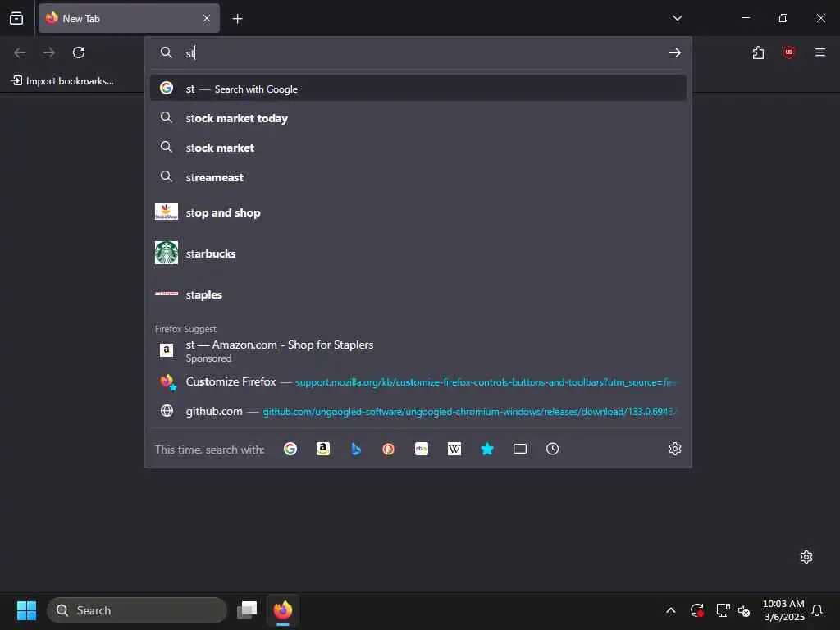840x630 pixels.
Task: Choose 'stock market today' suggestion
Action: click(418, 118)
